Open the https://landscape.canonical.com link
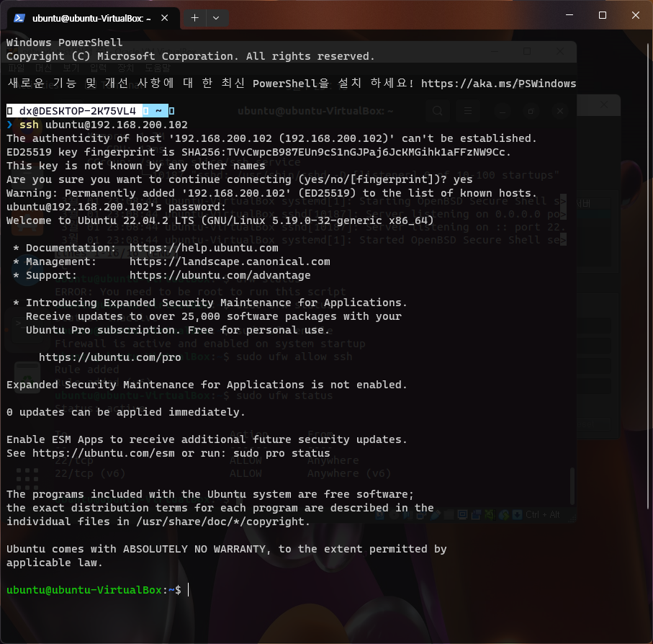This screenshot has height=644, width=653. pos(230,261)
